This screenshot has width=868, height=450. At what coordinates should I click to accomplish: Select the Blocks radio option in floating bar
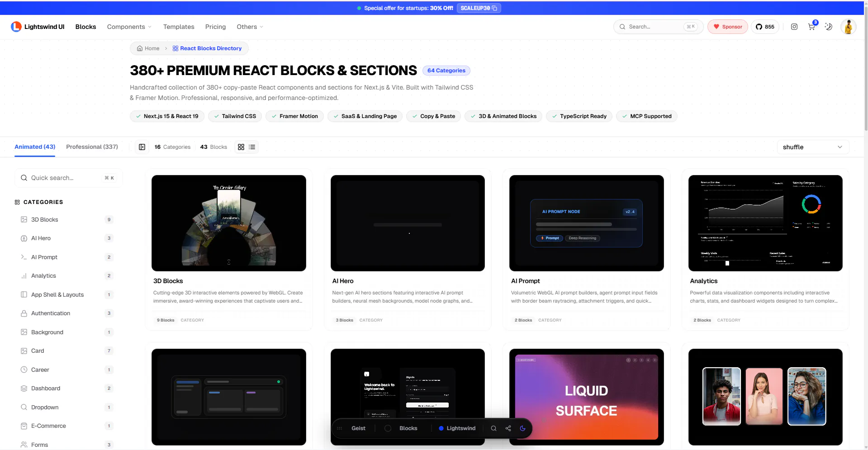coord(401,428)
